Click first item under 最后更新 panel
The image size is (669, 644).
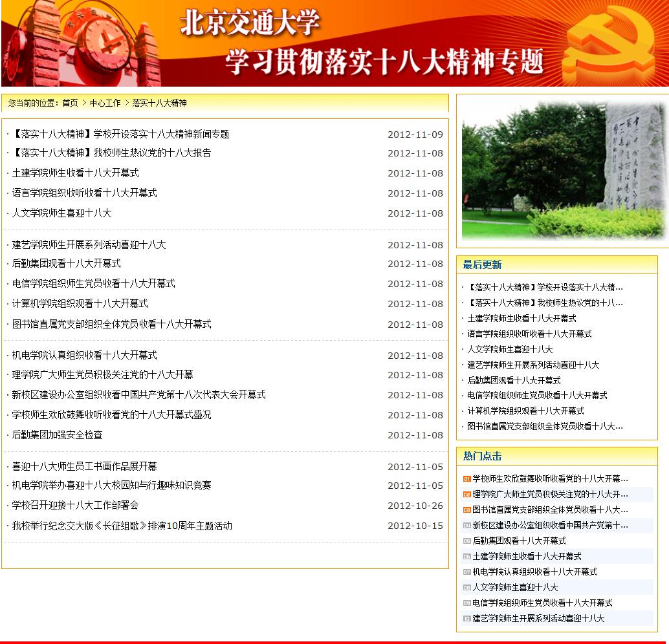(543, 286)
